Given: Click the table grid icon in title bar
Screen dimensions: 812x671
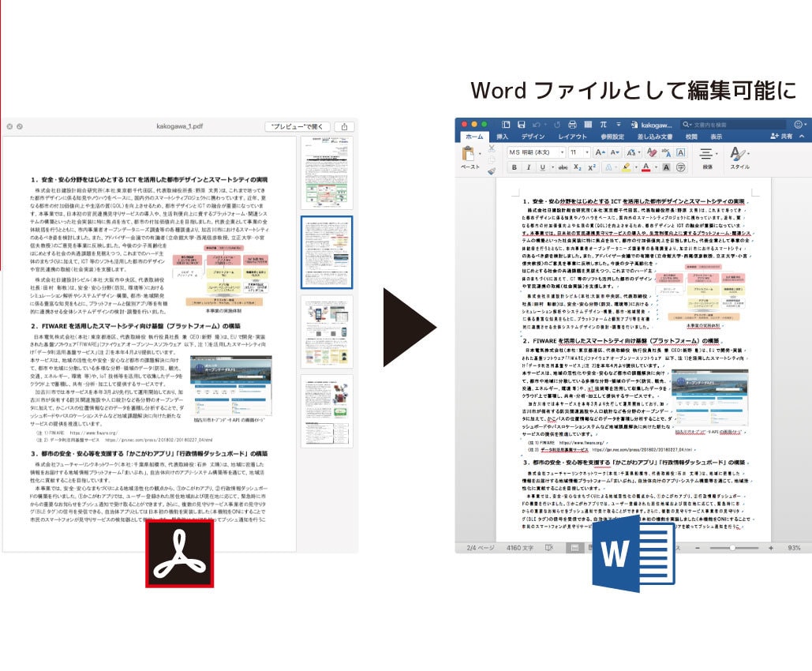Looking at the screenshot, I should click(x=588, y=125).
